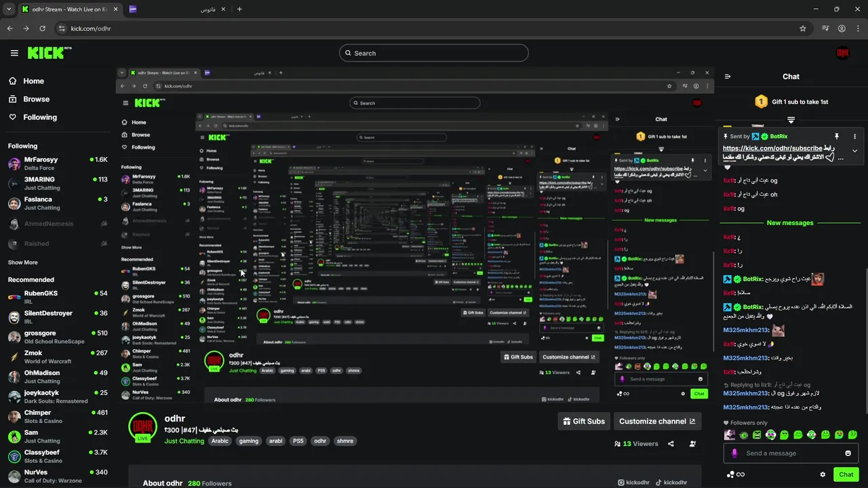868x488 pixels.
Task: Open grossgore recommended channel
Action: (x=58, y=337)
